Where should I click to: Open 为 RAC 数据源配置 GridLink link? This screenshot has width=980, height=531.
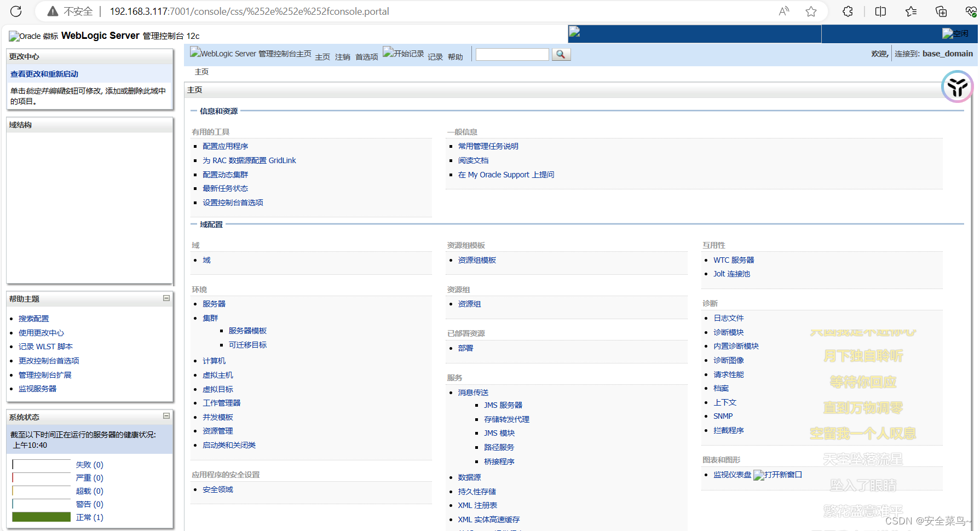(249, 160)
